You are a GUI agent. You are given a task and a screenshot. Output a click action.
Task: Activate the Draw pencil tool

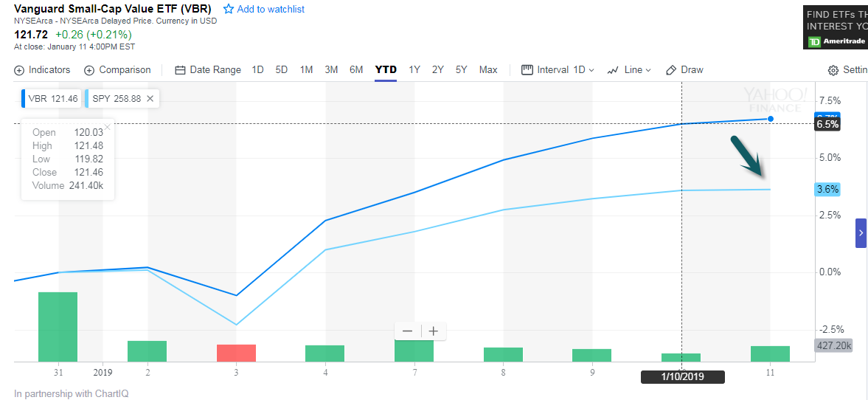click(x=684, y=70)
